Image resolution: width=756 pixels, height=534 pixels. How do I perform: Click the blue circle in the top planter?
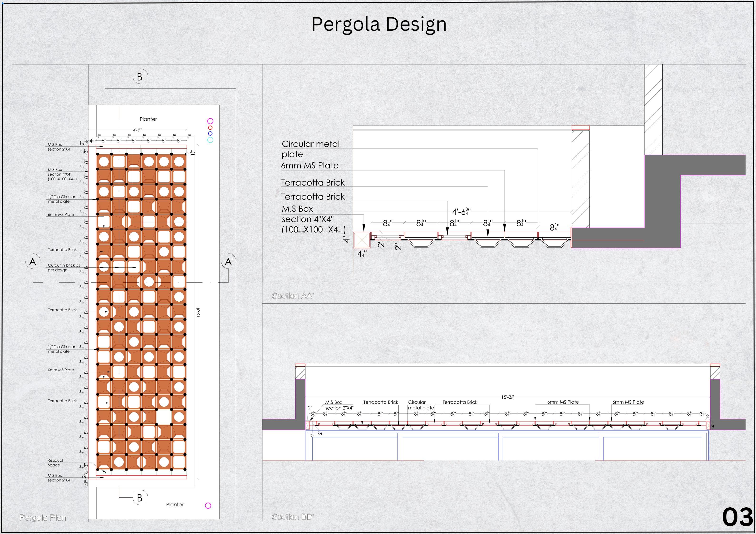(210, 133)
